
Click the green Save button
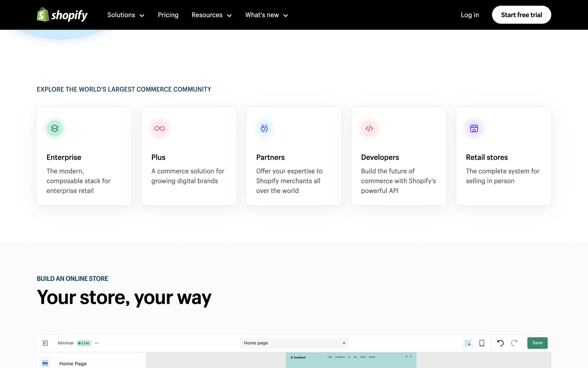pyautogui.click(x=537, y=343)
